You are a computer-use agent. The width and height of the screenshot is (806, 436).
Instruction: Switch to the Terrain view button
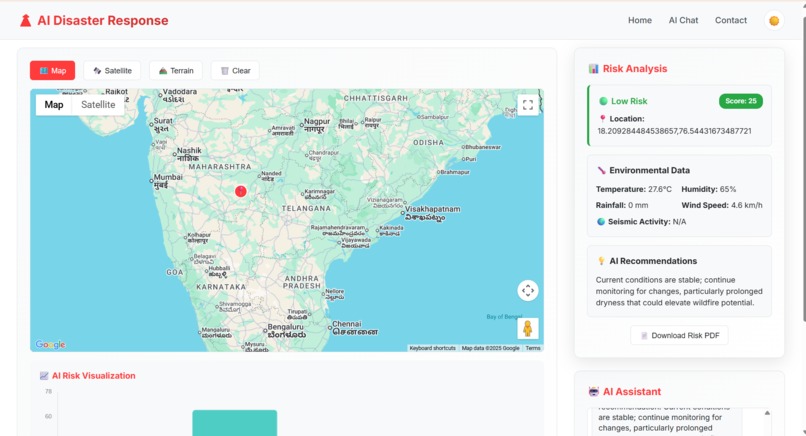pyautogui.click(x=176, y=70)
